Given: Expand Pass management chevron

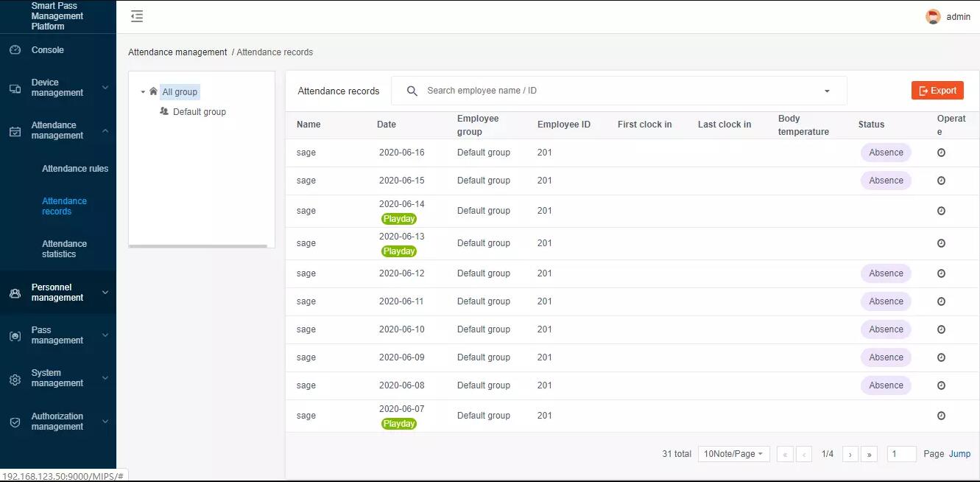Looking at the screenshot, I should click(105, 335).
